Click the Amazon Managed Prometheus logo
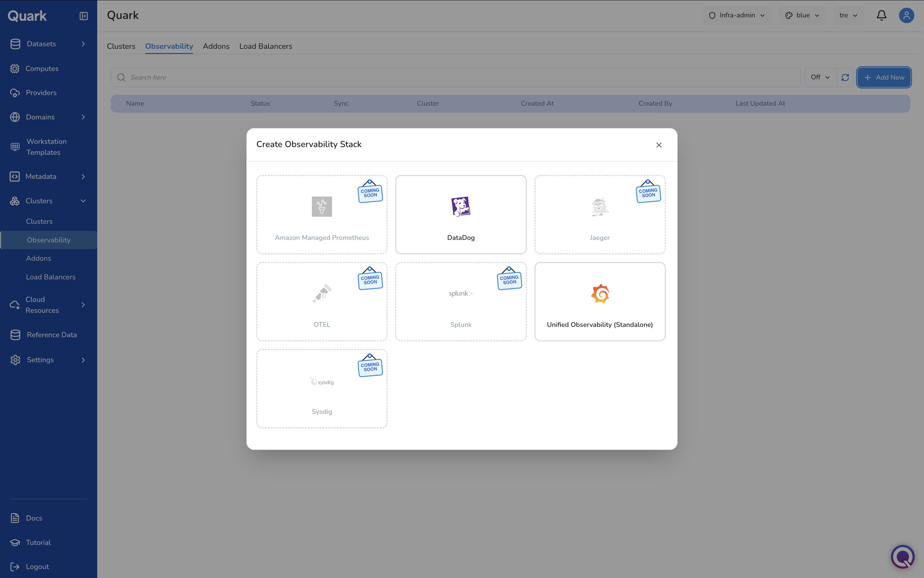924x578 pixels. tap(322, 206)
